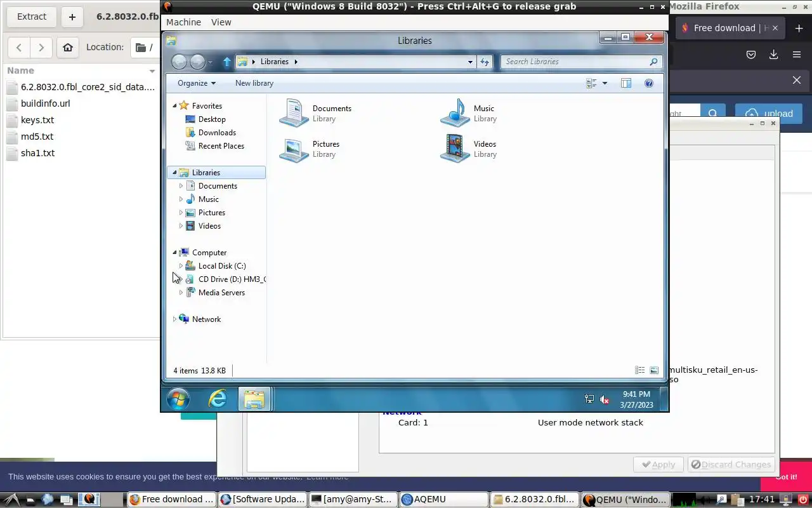
Task: Launch Internet Explorer from Windows taskbar
Action: (x=218, y=399)
